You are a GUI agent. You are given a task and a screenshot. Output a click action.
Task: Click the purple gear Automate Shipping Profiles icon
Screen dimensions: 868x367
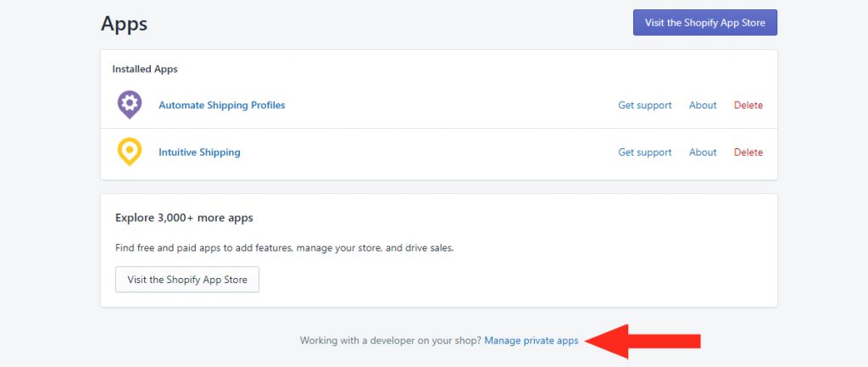pyautogui.click(x=130, y=104)
